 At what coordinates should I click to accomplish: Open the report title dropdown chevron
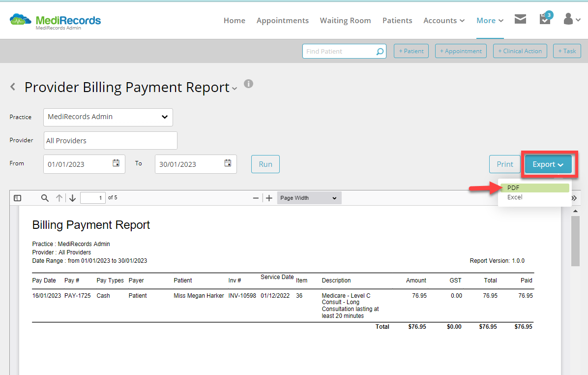[235, 89]
